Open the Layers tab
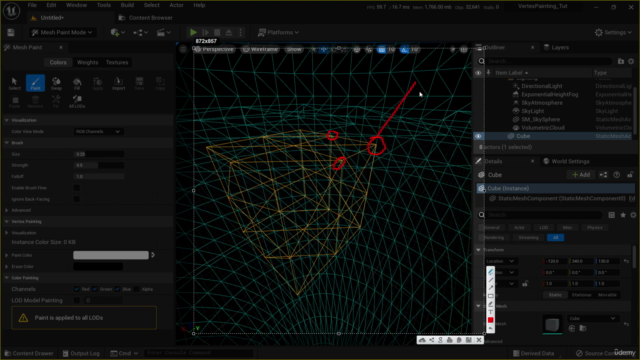Viewport: 640px width, 360px height. coord(556,47)
